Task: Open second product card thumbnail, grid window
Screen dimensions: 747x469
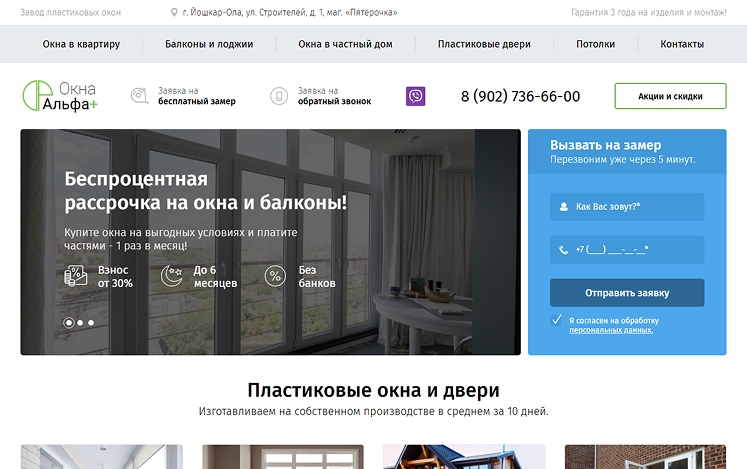Action: [x=283, y=457]
